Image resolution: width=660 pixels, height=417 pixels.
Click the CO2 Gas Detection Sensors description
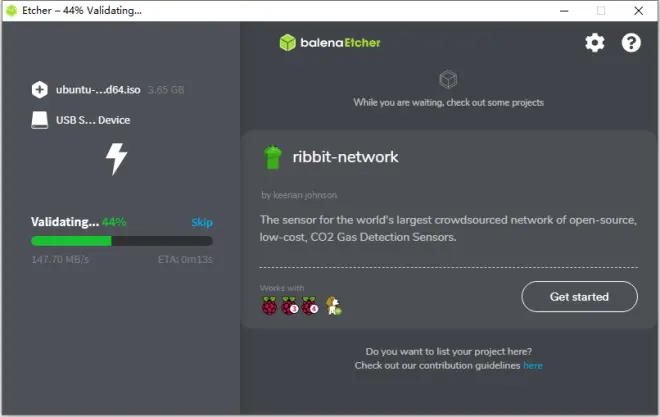tap(448, 228)
